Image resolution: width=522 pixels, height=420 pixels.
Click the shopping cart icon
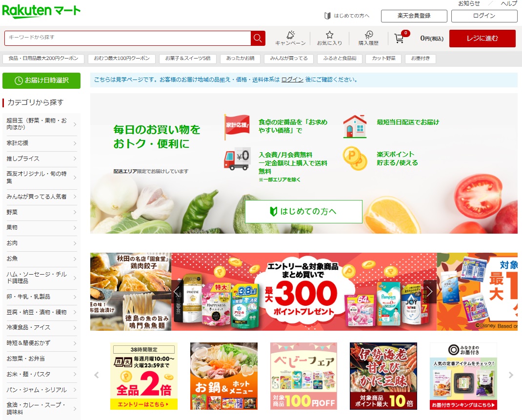click(x=400, y=38)
